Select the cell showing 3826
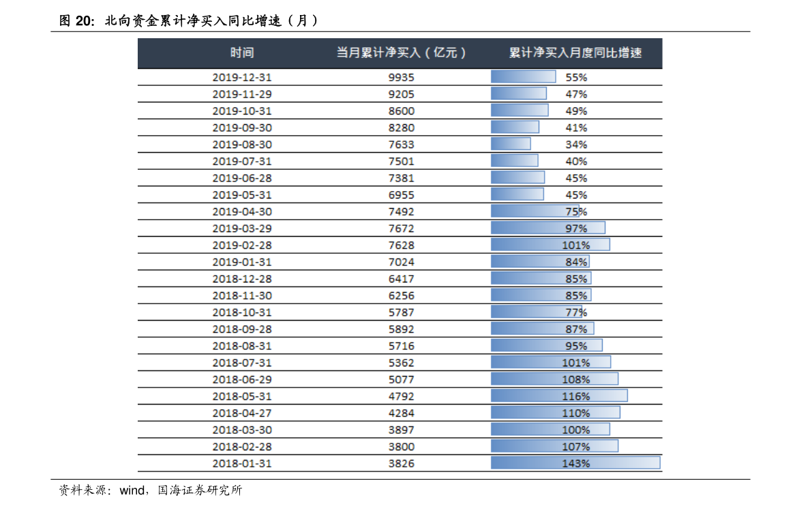Viewport: 812px width, 511px height. 401,463
